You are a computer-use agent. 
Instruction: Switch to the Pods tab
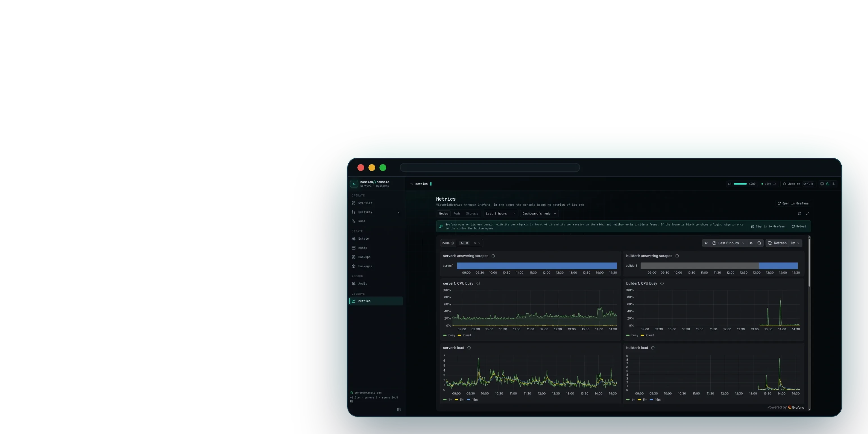457,214
